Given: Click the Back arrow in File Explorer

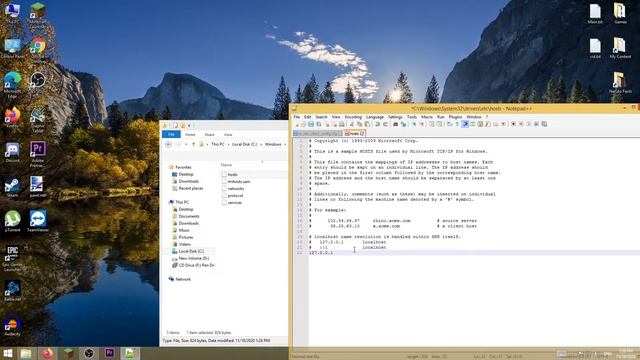Looking at the screenshot, I should pyautogui.click(x=168, y=144).
